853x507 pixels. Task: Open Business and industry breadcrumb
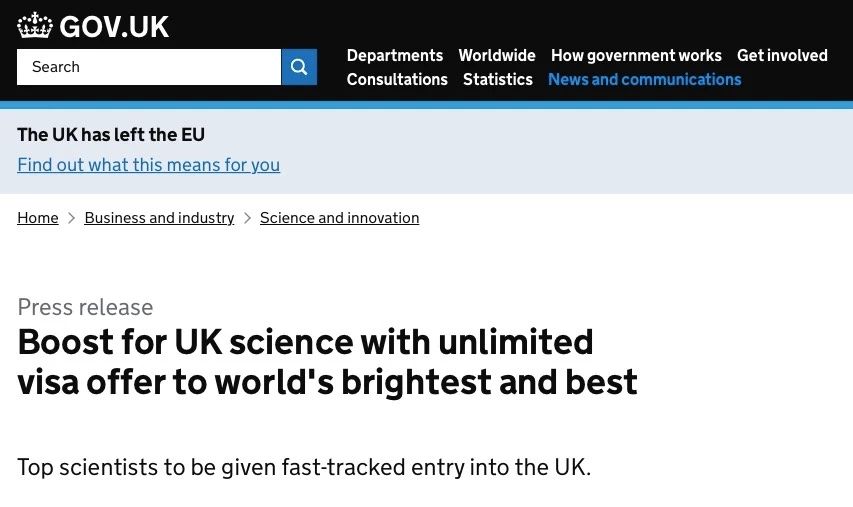pyautogui.click(x=159, y=218)
